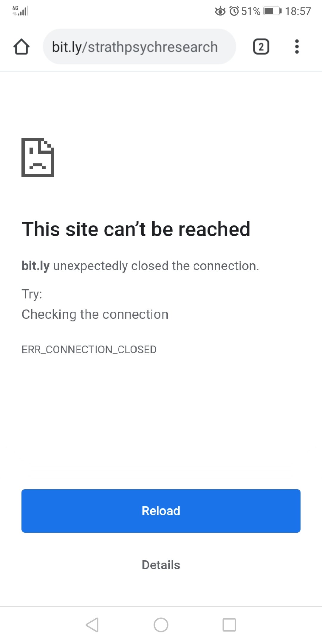Screen dimensions: 322x644
Task: Click the 'This site can't be reached' heading
Action: coord(136,229)
